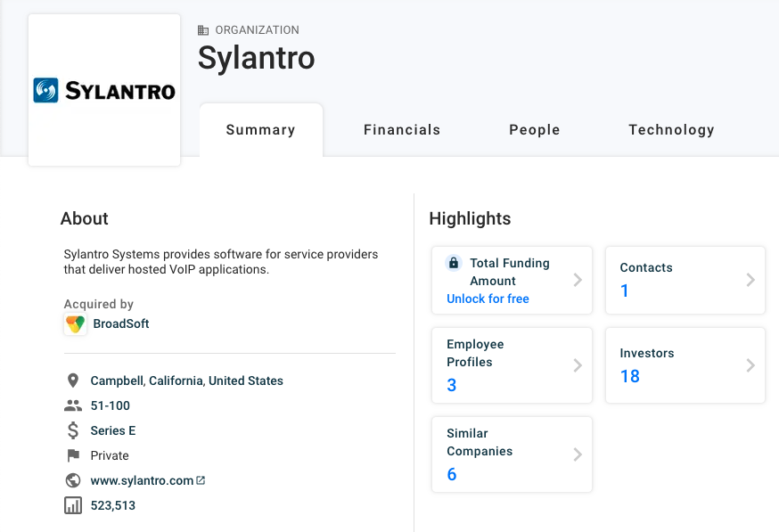The width and height of the screenshot is (779, 532).
Task: Click the external link icon by sylantro.com
Action: (201, 480)
